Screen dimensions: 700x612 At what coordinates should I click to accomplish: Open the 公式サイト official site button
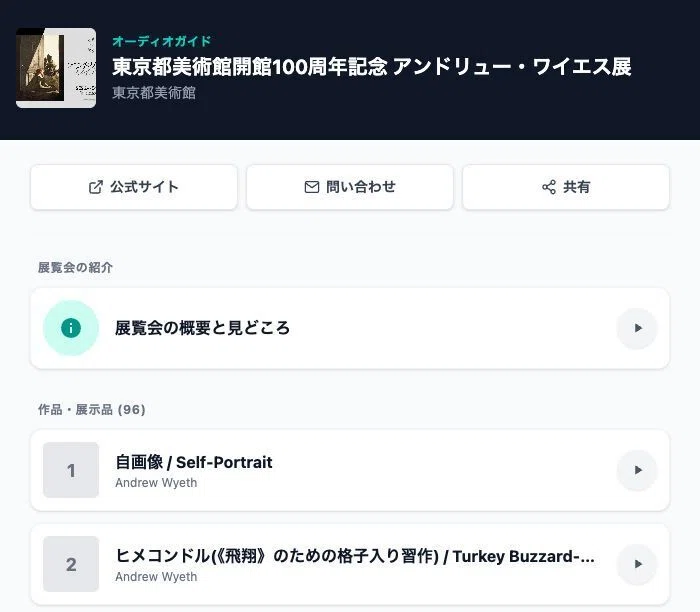(134, 187)
